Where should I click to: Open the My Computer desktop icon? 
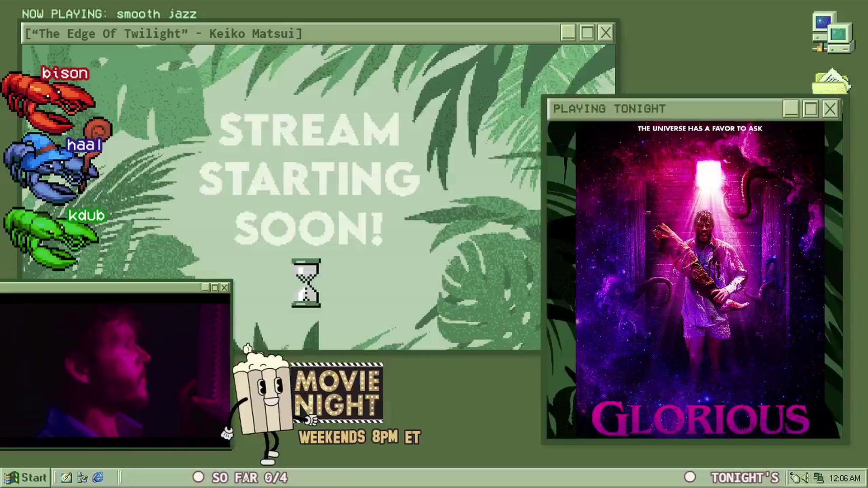(833, 33)
